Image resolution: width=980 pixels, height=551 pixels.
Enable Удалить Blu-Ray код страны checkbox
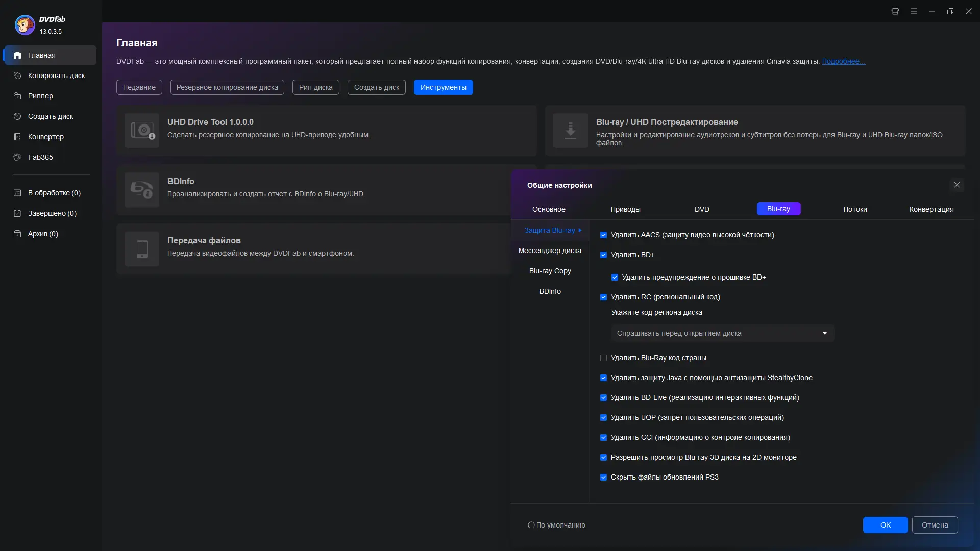tap(603, 358)
